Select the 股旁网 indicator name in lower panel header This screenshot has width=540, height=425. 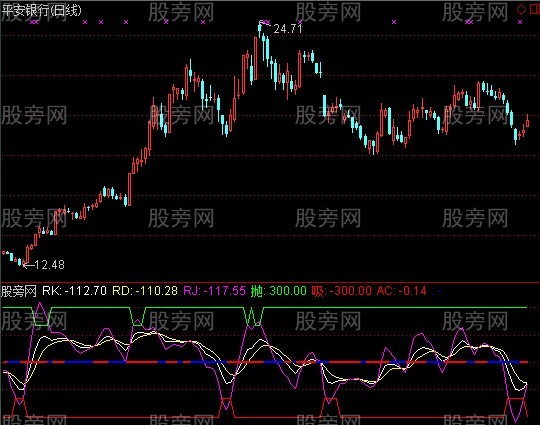coord(19,291)
